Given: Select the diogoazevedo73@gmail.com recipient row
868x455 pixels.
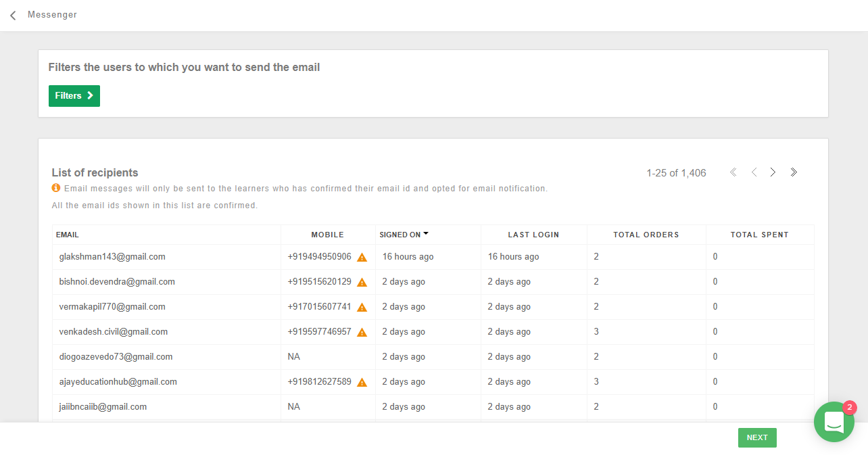Looking at the screenshot, I should tap(433, 357).
